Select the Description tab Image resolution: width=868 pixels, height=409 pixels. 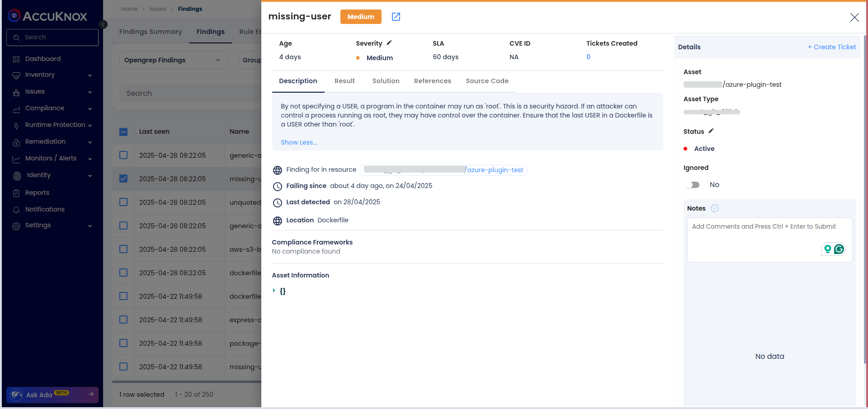[x=298, y=81]
